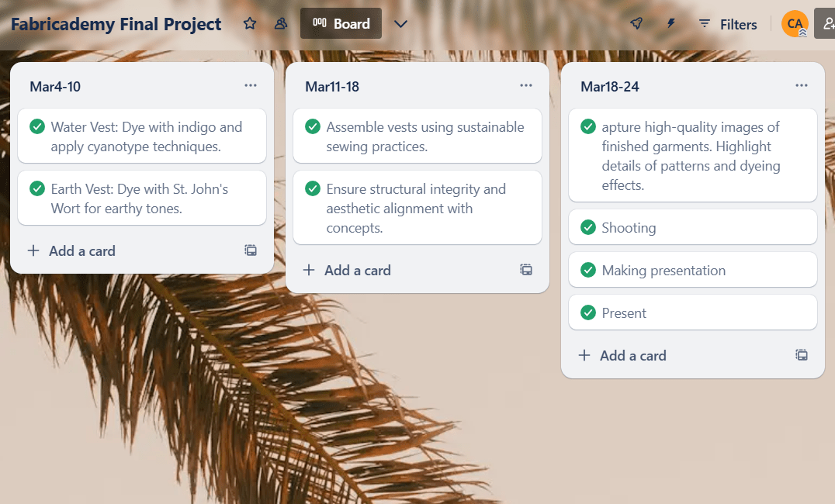Click the orange CA member avatar

point(795,23)
